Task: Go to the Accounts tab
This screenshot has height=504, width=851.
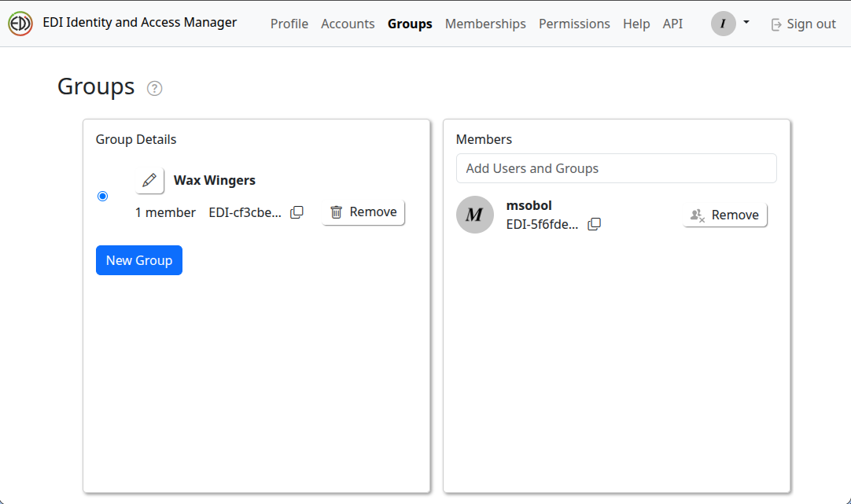Action: click(348, 24)
